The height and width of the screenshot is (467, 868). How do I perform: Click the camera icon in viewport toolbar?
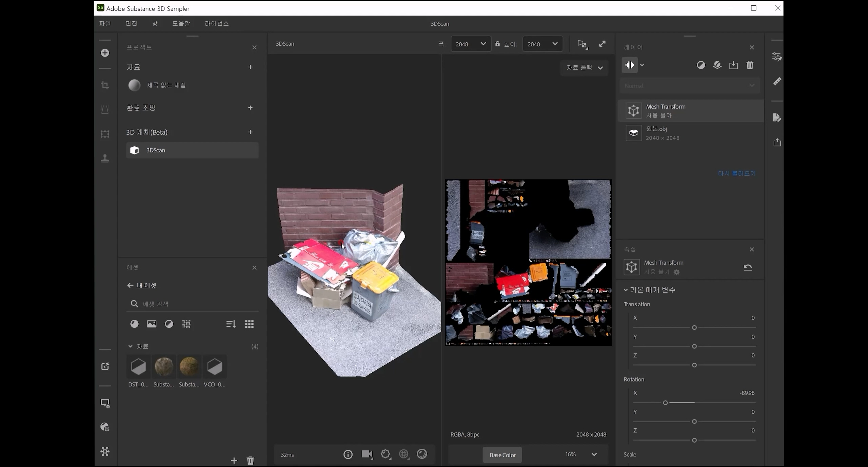[367, 454]
